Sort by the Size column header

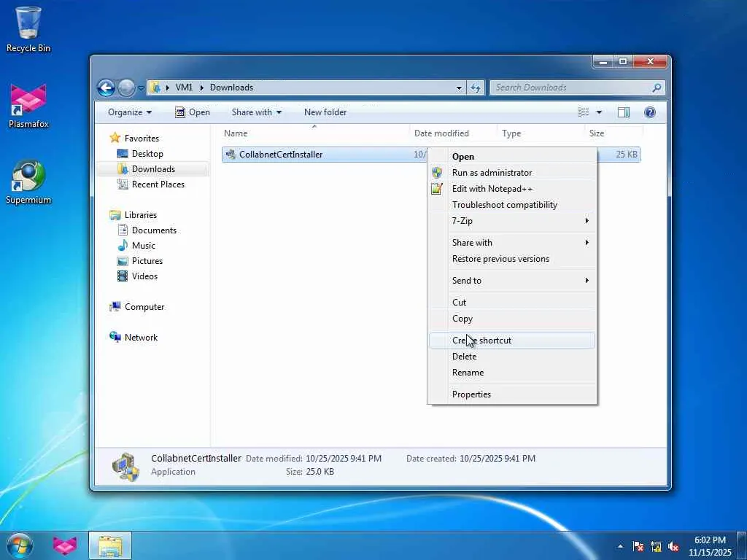613,133
